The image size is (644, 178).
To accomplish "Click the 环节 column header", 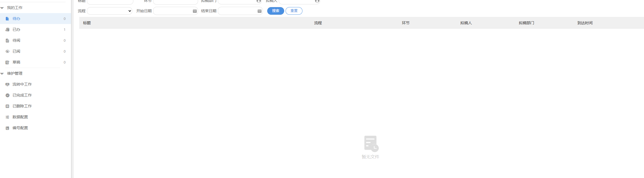I will click(406, 23).
